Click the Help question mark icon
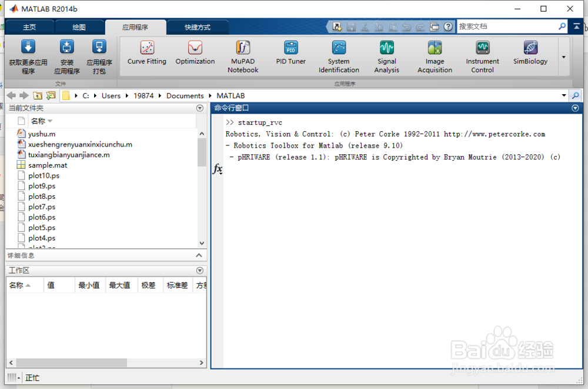 click(x=447, y=26)
